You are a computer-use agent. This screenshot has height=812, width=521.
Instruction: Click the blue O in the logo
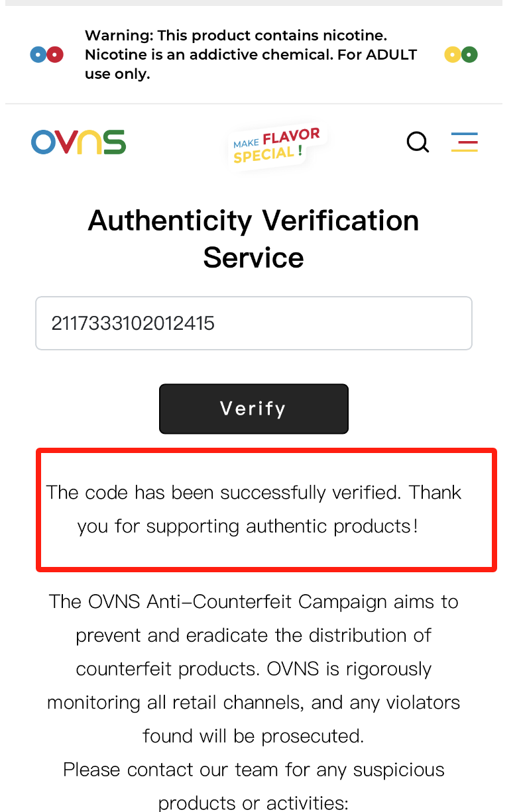[44, 142]
